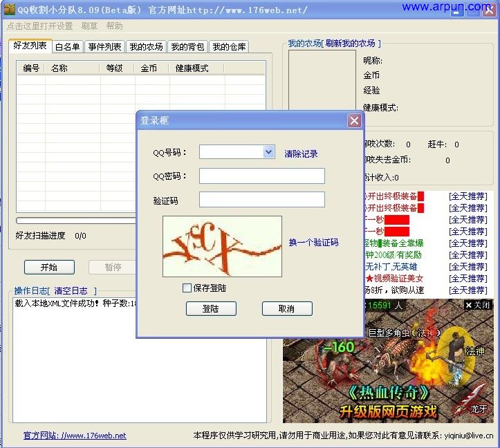Image resolution: width=500 pixels, height=448 pixels.
Task: Open the 帮助 menu
Action: coord(114,26)
